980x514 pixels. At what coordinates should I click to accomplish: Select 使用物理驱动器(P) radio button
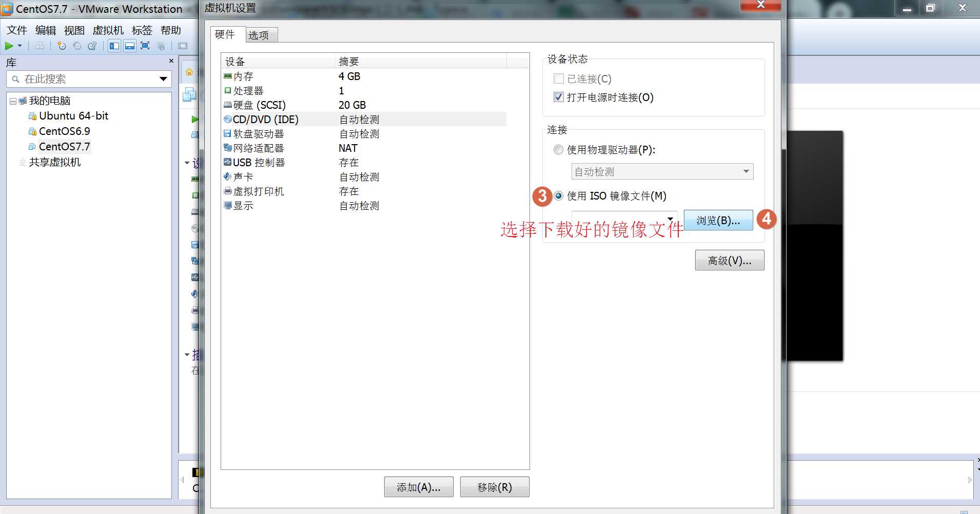(559, 150)
